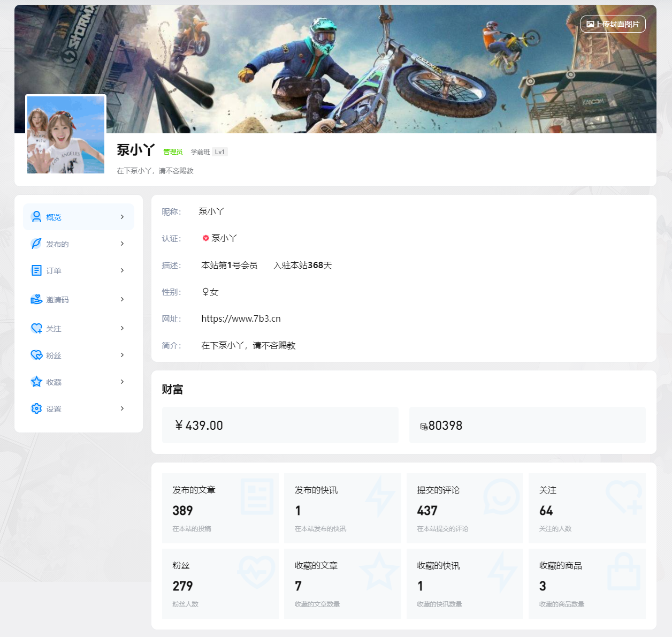The width and height of the screenshot is (672, 637).
Task: Click the 279 fans count
Action: click(182, 586)
